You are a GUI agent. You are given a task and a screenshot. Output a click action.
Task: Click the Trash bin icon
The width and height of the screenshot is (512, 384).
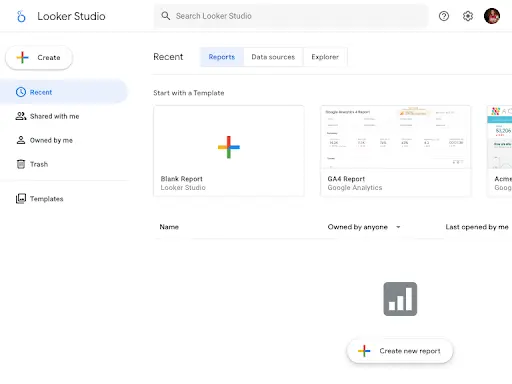tap(21, 164)
